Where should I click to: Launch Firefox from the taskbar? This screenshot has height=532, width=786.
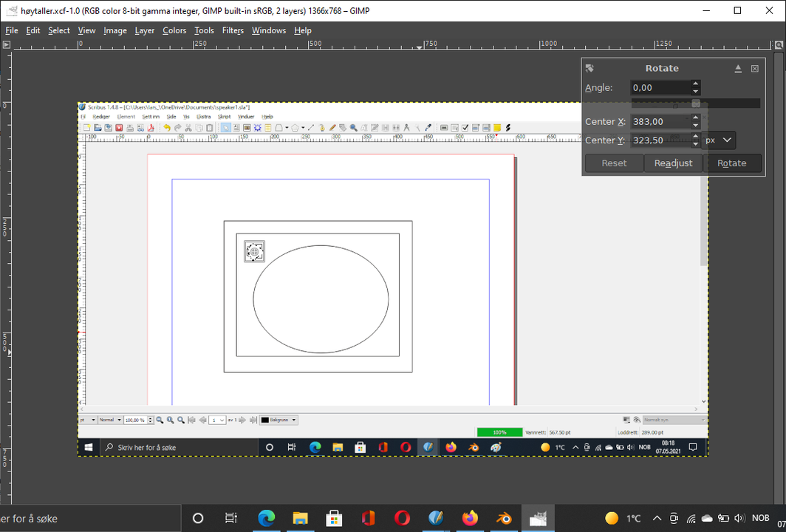[x=470, y=518]
